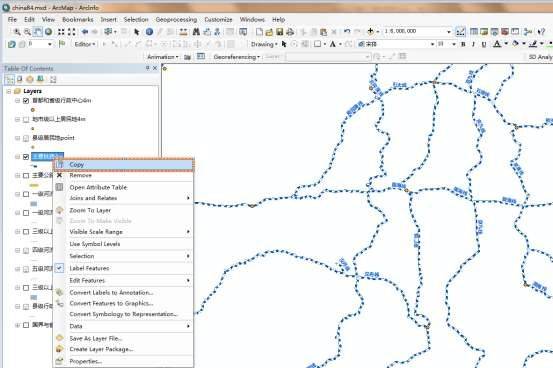Open the font name dropdown
This screenshot has width=553, height=368.
[432, 44]
